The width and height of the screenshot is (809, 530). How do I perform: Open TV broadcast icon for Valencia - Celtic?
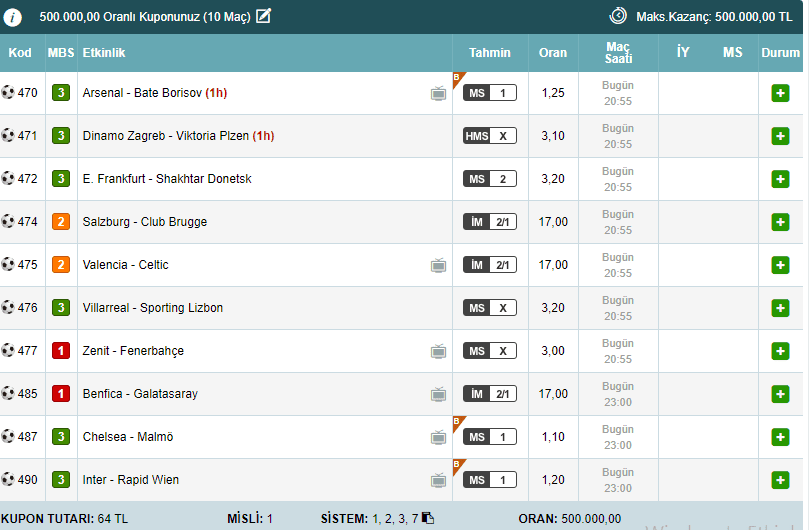pos(439,265)
